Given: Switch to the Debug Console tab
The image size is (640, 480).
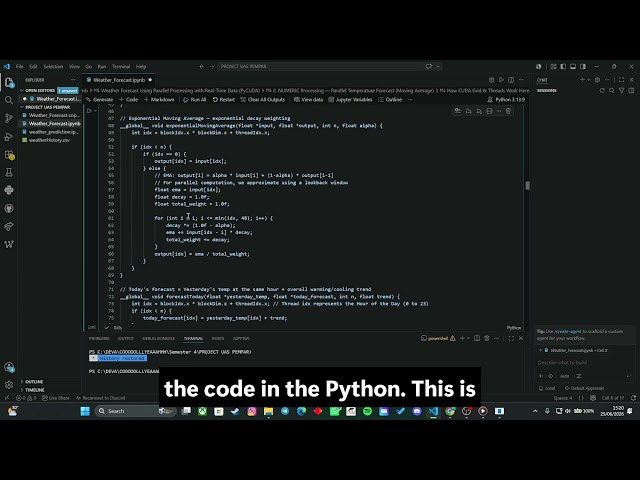Looking at the screenshot, I should click(158, 338).
